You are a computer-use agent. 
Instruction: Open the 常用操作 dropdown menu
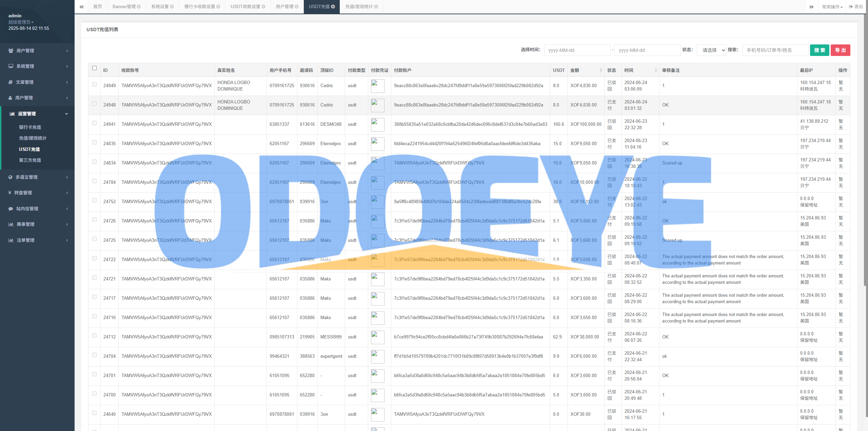pos(832,7)
